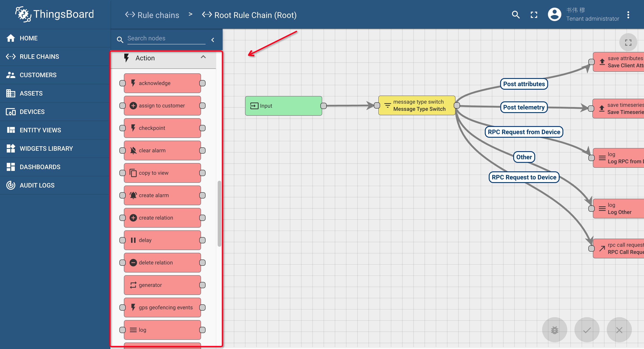
Task: Apply changes with the checkmark button
Action: tap(587, 330)
